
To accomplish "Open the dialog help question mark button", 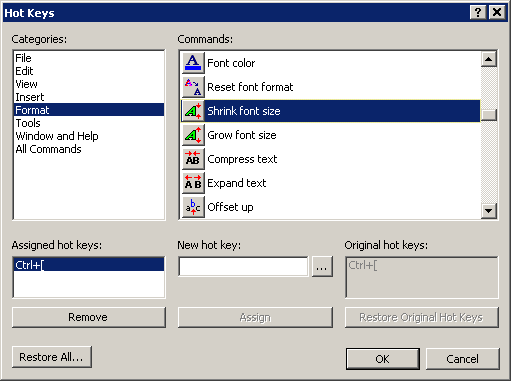I will (478, 13).
